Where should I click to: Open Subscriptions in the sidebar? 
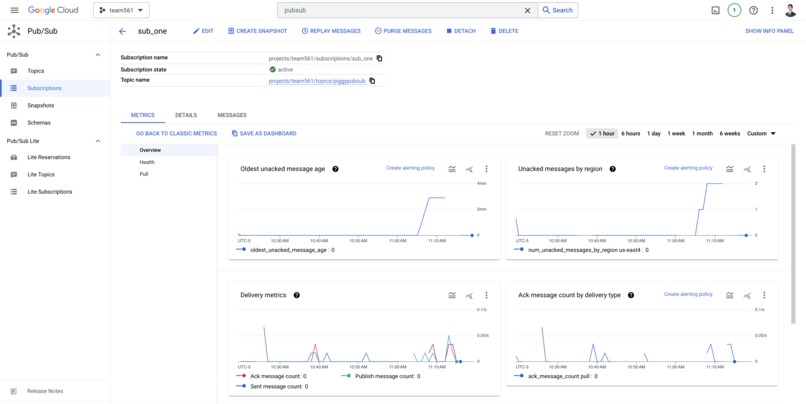[55, 88]
